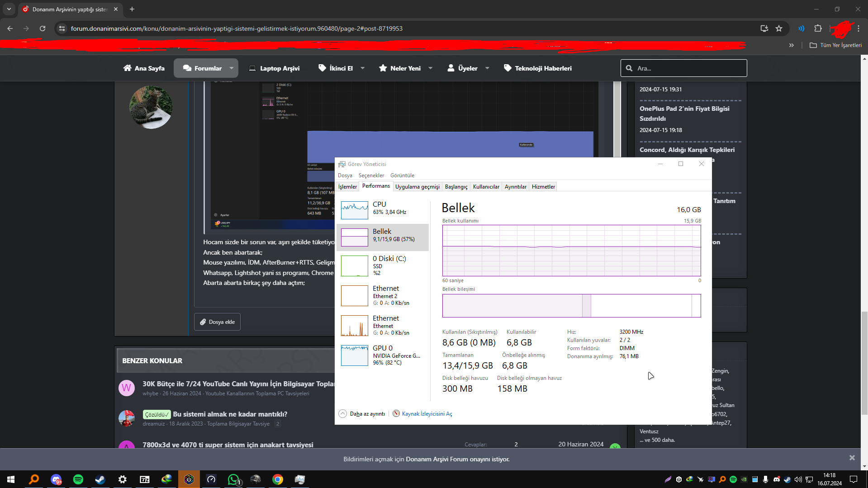The width and height of the screenshot is (868, 488).
Task: Go to Ana Sayfa
Action: point(144,68)
